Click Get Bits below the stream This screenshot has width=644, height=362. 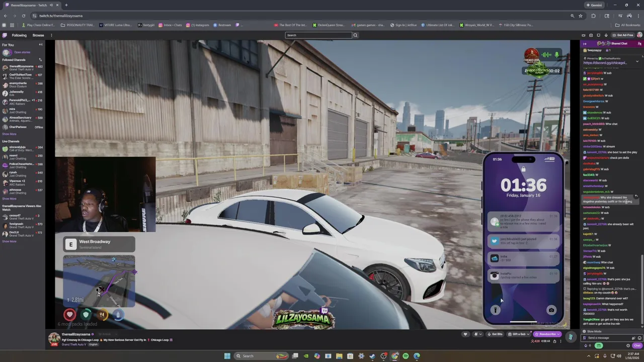coord(495,334)
